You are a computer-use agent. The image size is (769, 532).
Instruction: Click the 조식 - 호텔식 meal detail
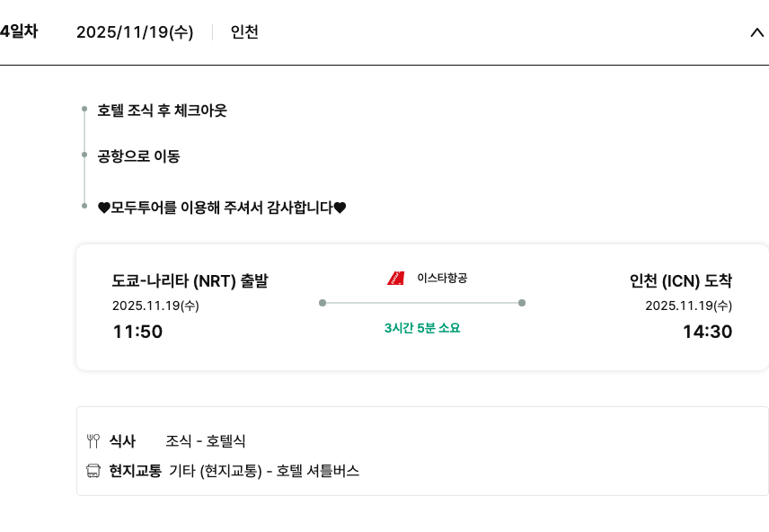tap(206, 441)
